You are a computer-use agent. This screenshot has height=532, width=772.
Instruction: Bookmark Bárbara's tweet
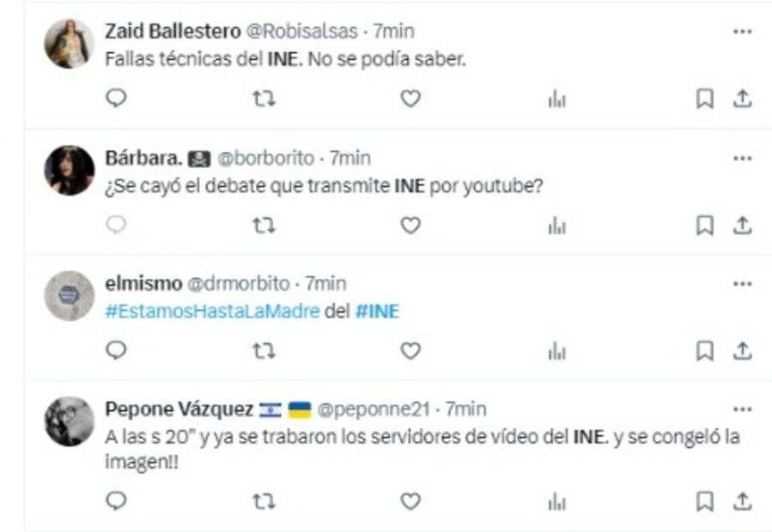tap(704, 226)
